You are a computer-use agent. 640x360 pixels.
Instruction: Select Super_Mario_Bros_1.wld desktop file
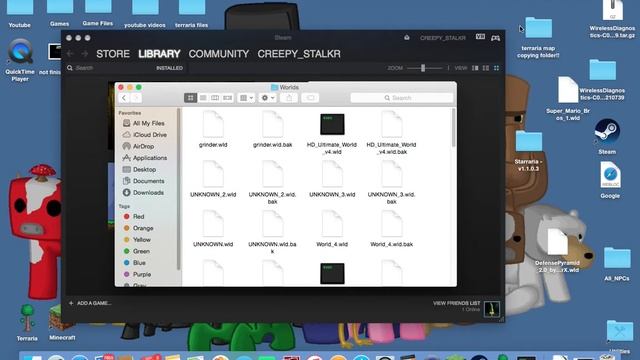(x=568, y=98)
